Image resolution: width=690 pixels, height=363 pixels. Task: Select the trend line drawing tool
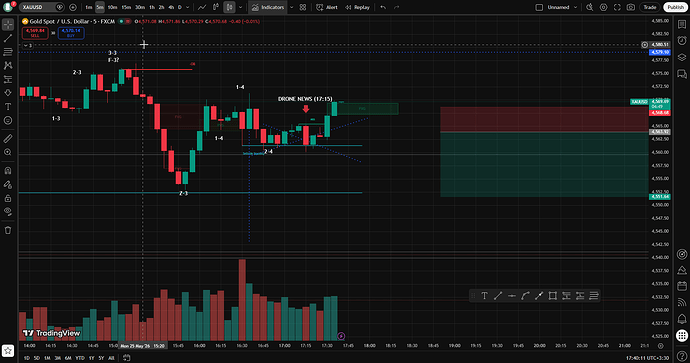(8, 39)
